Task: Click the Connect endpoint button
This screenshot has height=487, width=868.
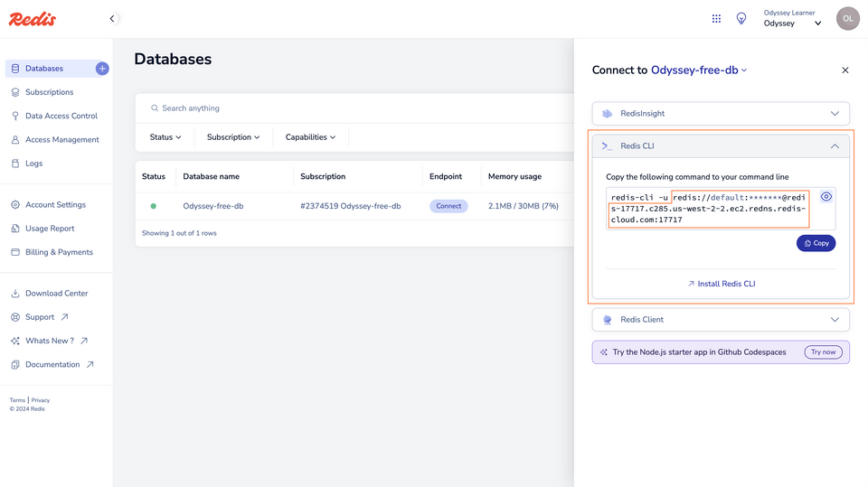Action: tap(448, 206)
